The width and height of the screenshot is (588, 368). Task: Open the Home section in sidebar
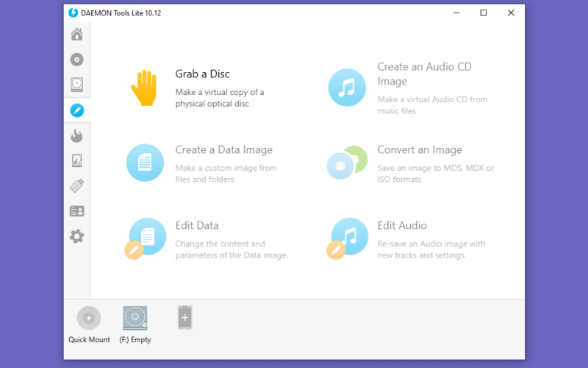[x=77, y=34]
